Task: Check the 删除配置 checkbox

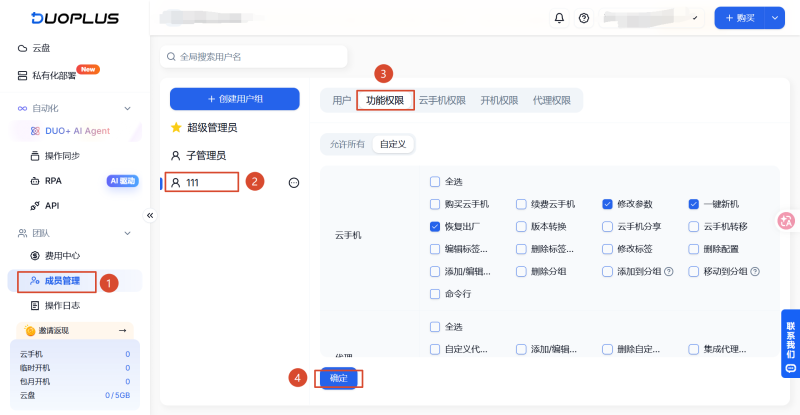Action: click(693, 249)
